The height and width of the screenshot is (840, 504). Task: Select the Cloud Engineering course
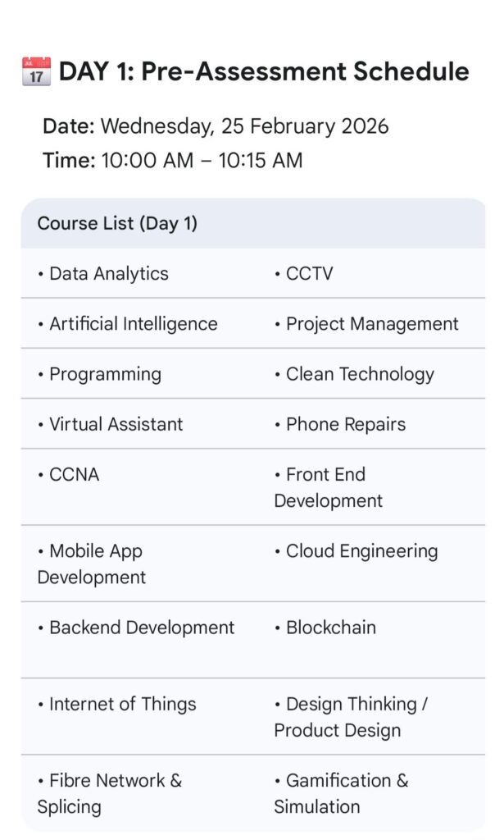(x=361, y=551)
